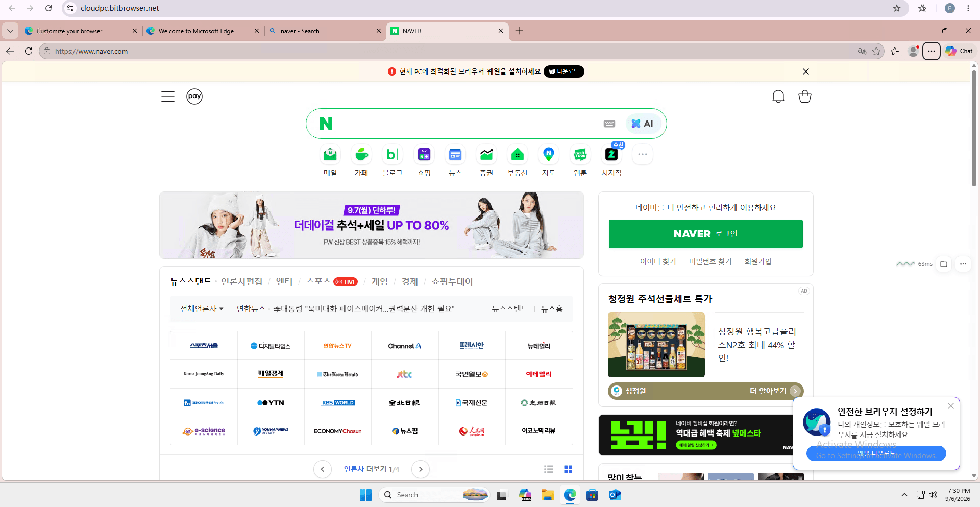
Task: Open a new Edge tab
Action: click(519, 31)
